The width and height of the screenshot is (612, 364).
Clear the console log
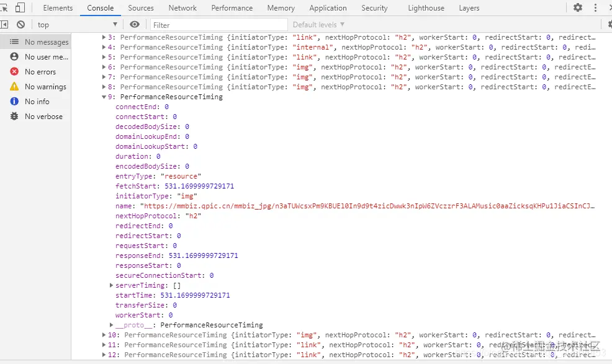click(x=20, y=25)
